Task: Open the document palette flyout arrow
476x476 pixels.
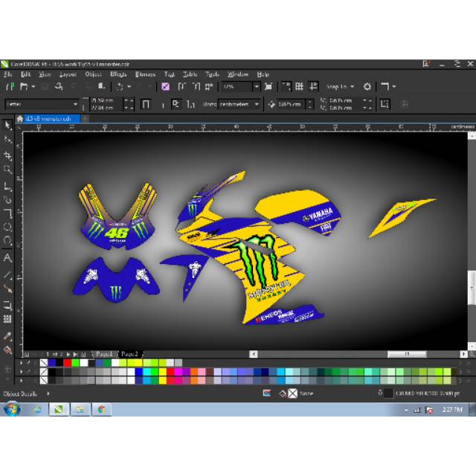Action: [22, 363]
